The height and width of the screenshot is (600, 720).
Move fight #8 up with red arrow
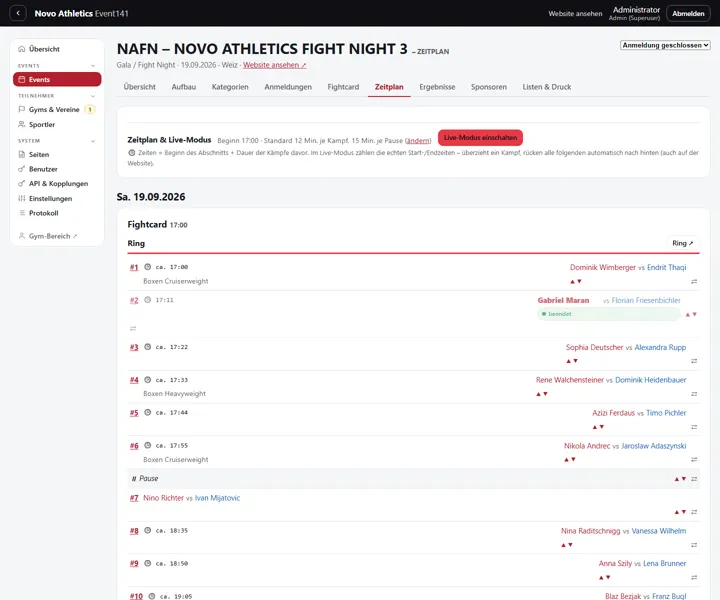[x=563, y=545]
